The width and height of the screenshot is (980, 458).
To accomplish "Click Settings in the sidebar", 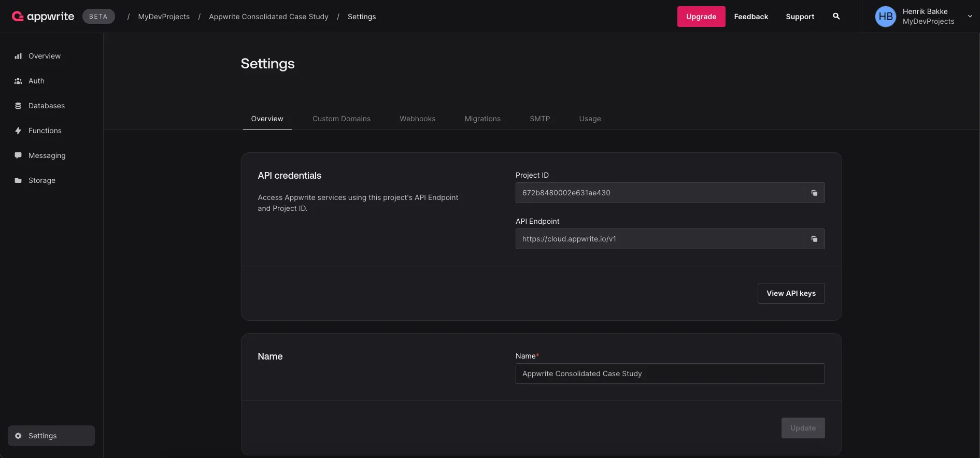I will pos(51,436).
